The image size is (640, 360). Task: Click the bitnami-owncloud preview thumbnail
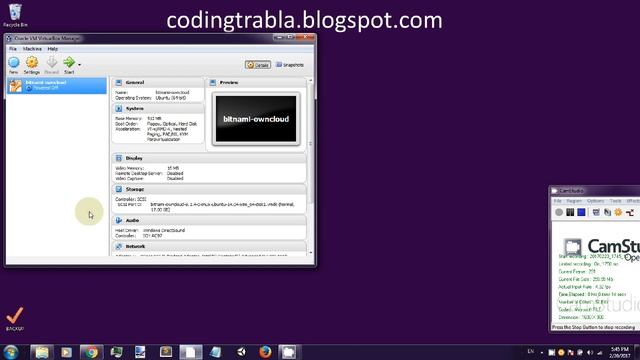[x=256, y=119]
